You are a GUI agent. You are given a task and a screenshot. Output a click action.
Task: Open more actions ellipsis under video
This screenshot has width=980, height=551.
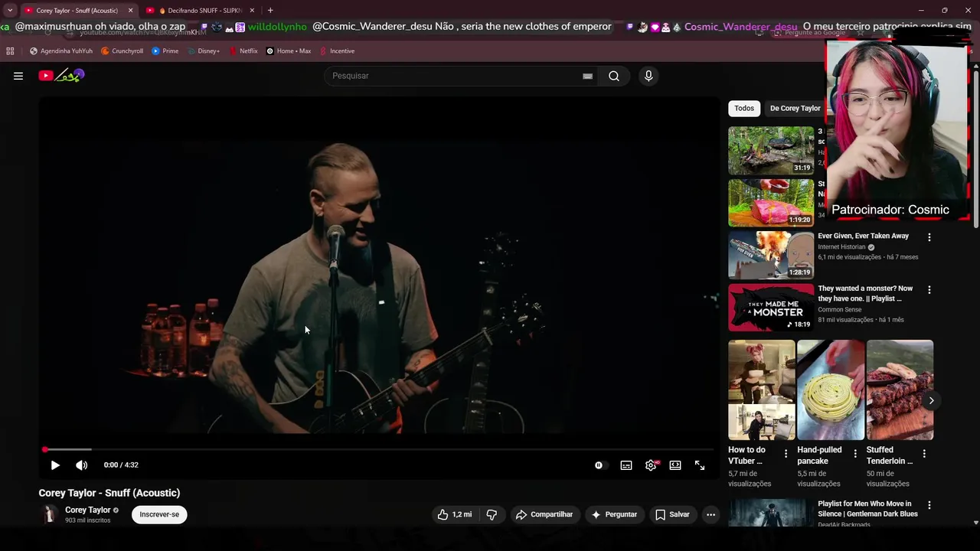pyautogui.click(x=710, y=514)
